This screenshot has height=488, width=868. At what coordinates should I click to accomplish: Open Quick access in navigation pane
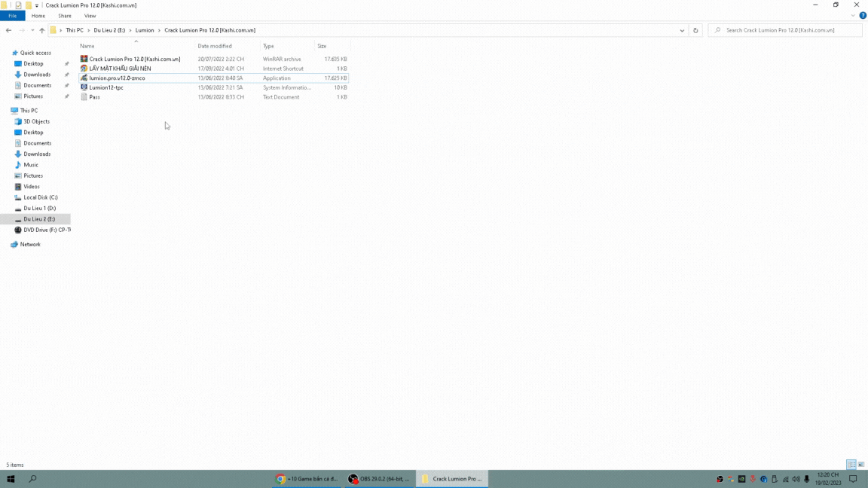(x=35, y=53)
